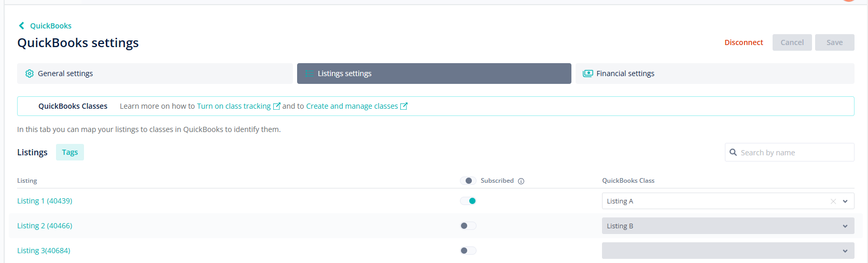The image size is (868, 263).
Task: Expand the Listing A class dropdown arrow
Action: click(x=845, y=201)
